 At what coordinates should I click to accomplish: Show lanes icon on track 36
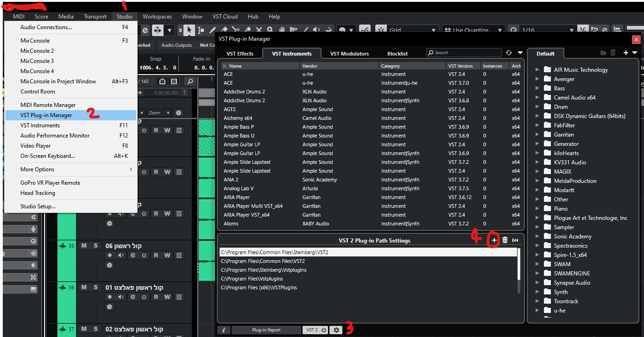pyautogui.click(x=179, y=297)
